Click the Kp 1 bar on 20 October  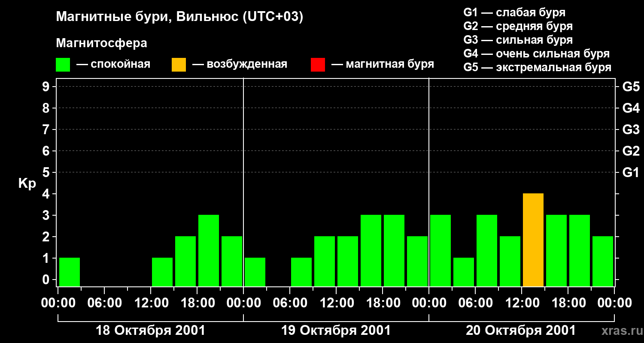(x=464, y=272)
